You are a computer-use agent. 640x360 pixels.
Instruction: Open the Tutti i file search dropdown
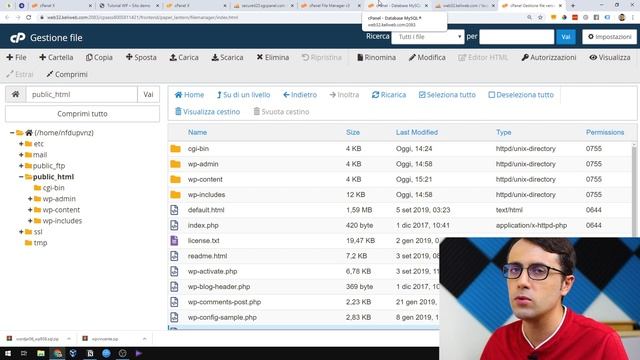pyautogui.click(x=428, y=37)
